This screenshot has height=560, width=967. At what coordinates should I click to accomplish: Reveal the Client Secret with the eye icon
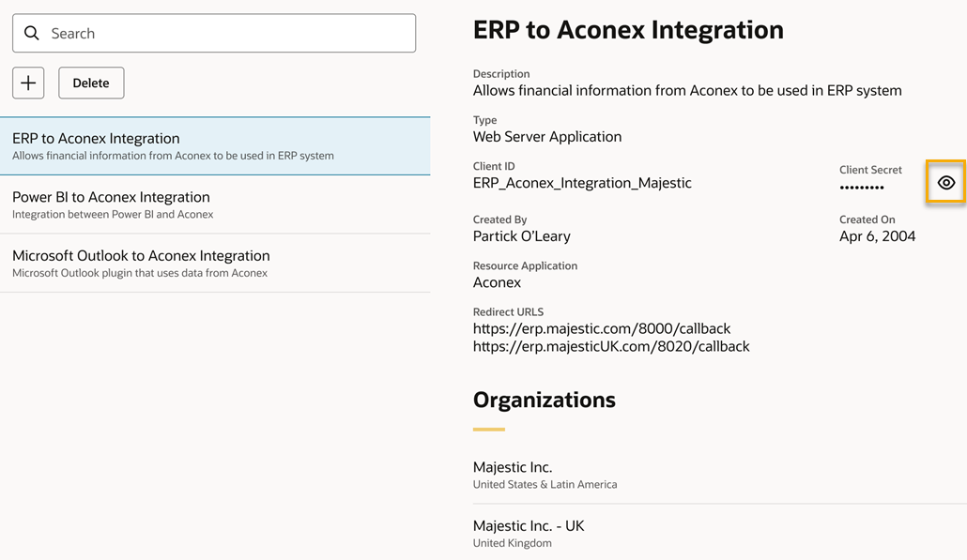point(946,182)
